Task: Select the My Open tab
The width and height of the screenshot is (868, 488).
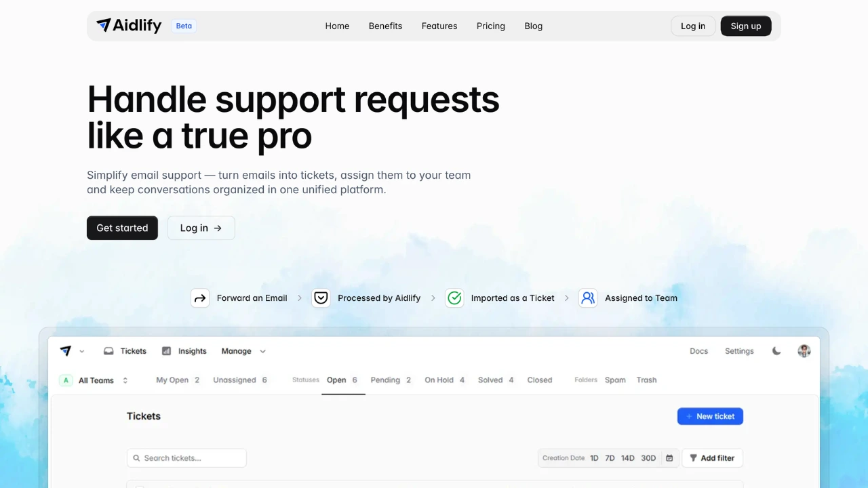Action: tap(178, 380)
